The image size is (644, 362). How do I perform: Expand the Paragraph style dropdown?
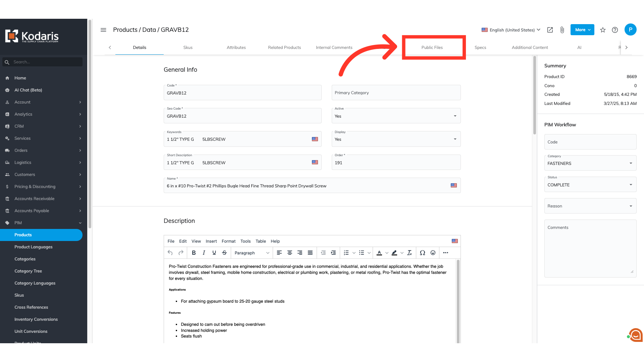click(x=252, y=253)
